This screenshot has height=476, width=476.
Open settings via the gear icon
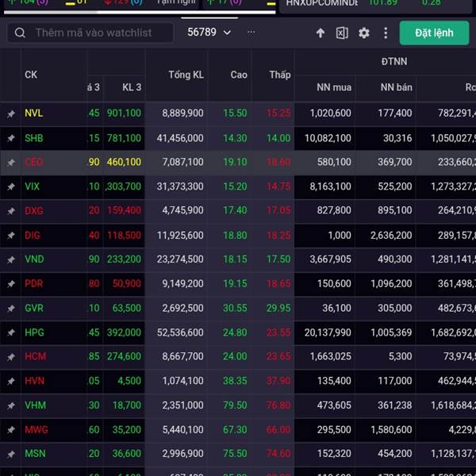tap(364, 33)
